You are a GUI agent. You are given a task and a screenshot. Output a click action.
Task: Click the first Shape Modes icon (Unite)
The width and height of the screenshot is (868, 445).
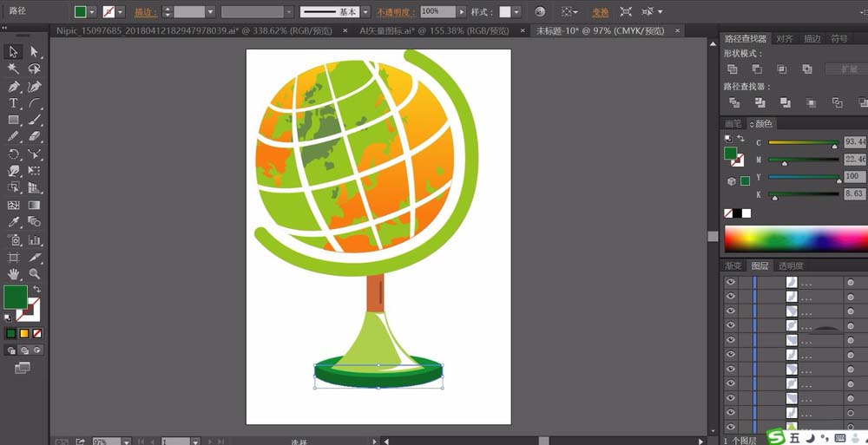(x=733, y=69)
